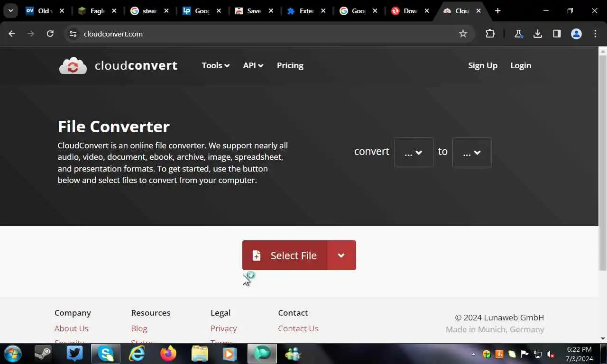Open Windows Explorer folder in taskbar
Screen dimensions: 607x364
click(x=200, y=354)
